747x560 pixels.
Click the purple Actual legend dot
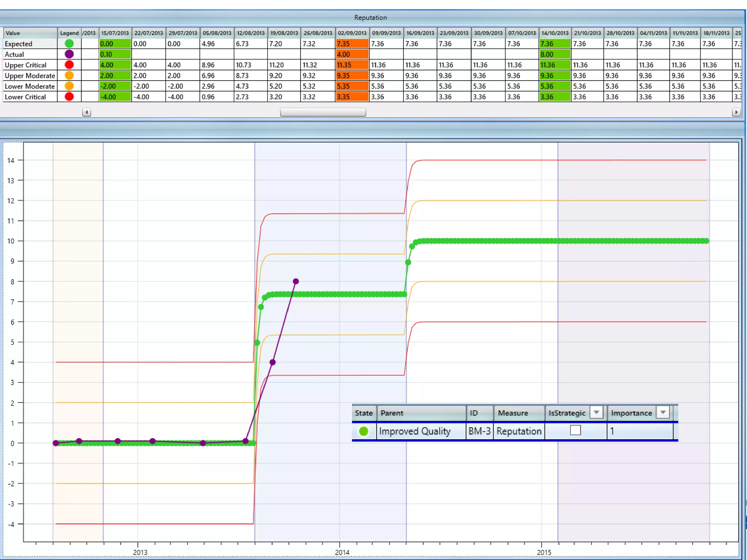coord(69,54)
